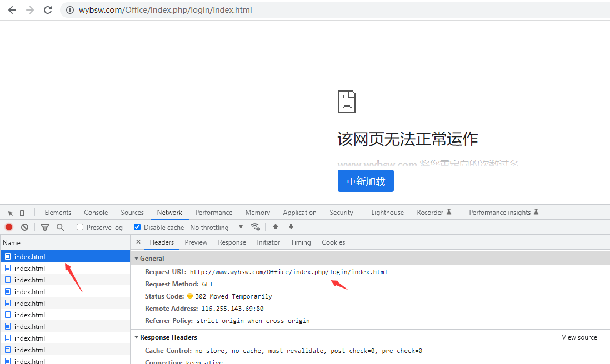Open search in the Network panel

61,228
